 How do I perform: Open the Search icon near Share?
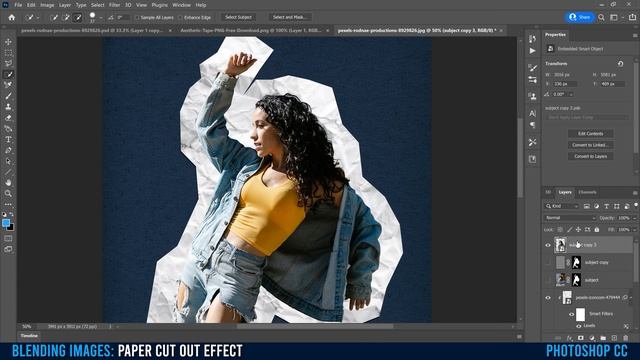pyautogui.click(x=601, y=17)
